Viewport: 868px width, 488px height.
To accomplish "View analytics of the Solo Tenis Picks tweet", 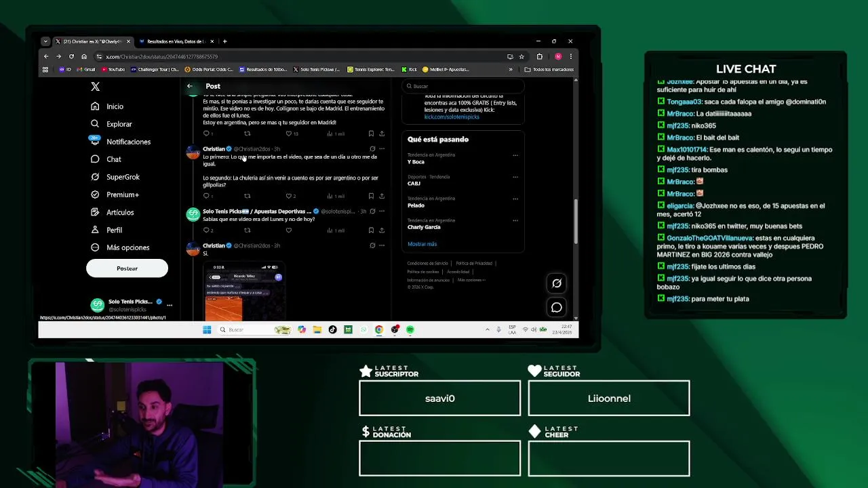I will 336,230.
